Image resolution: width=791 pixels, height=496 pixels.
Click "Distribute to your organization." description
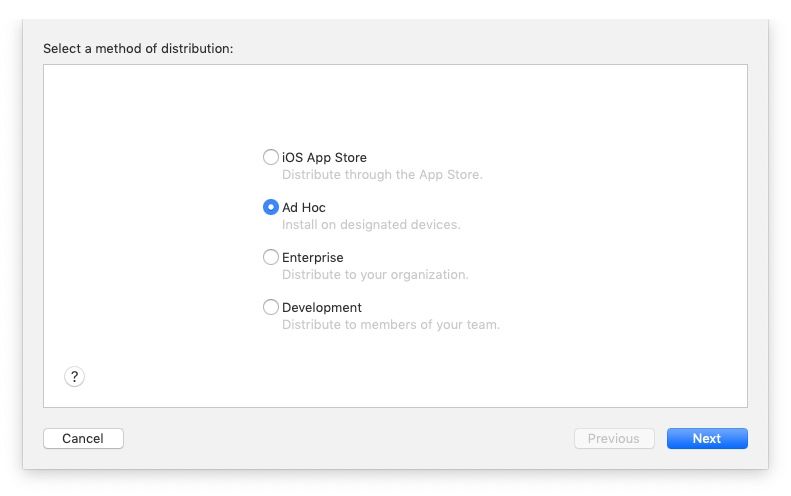375,274
